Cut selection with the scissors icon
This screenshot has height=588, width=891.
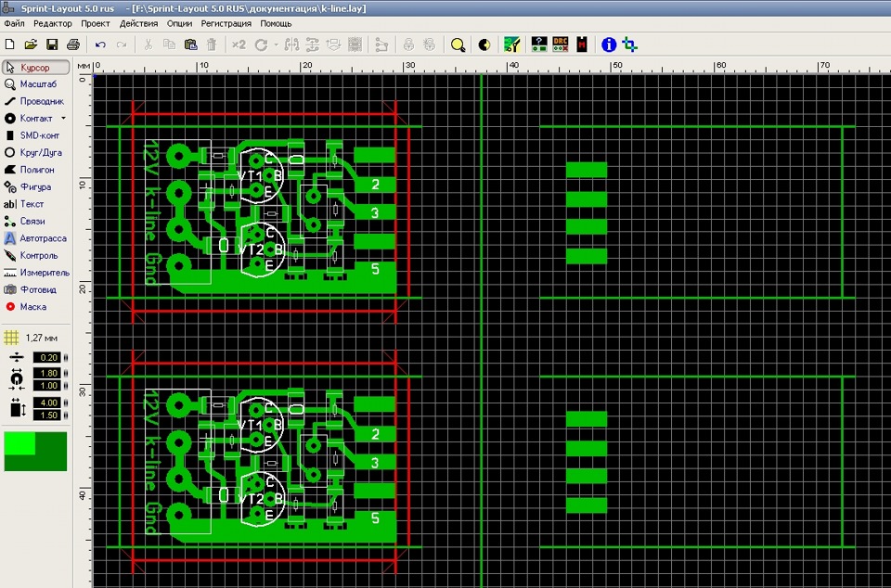(148, 45)
